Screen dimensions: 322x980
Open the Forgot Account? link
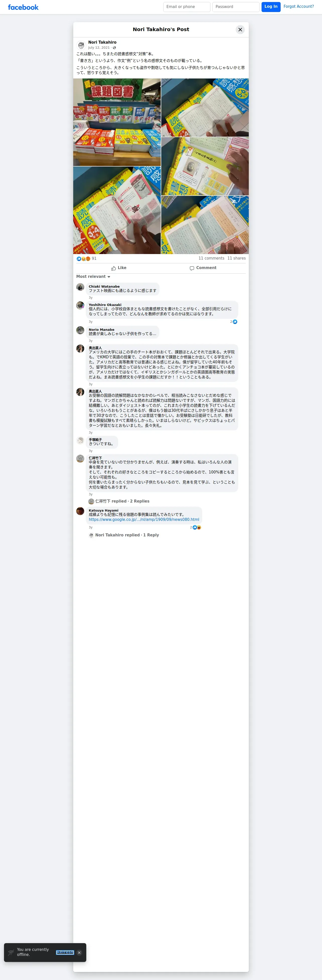(299, 7)
